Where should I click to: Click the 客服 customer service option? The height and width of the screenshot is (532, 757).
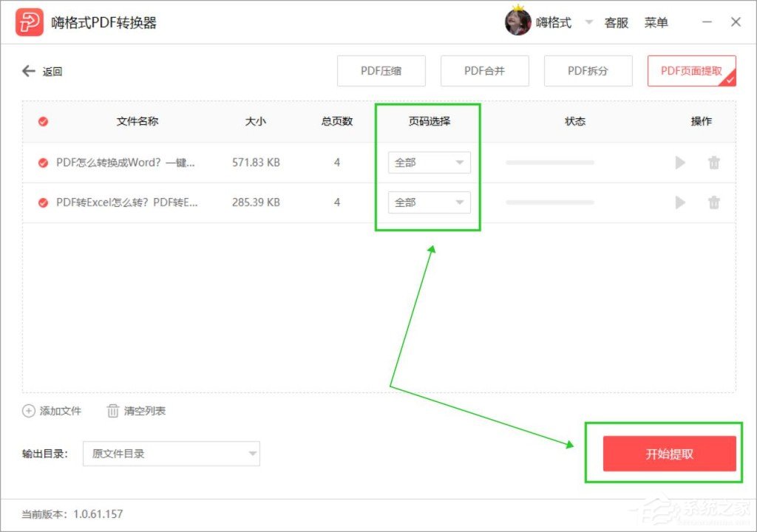pyautogui.click(x=616, y=22)
